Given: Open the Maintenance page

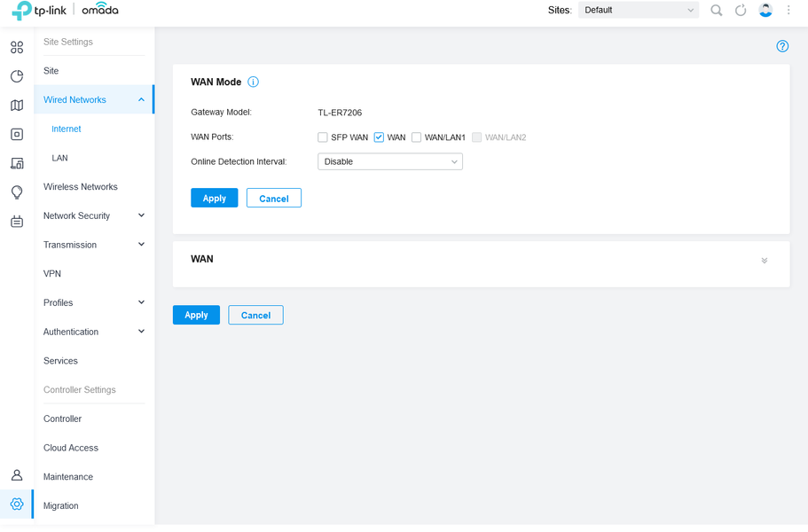Looking at the screenshot, I should [68, 477].
